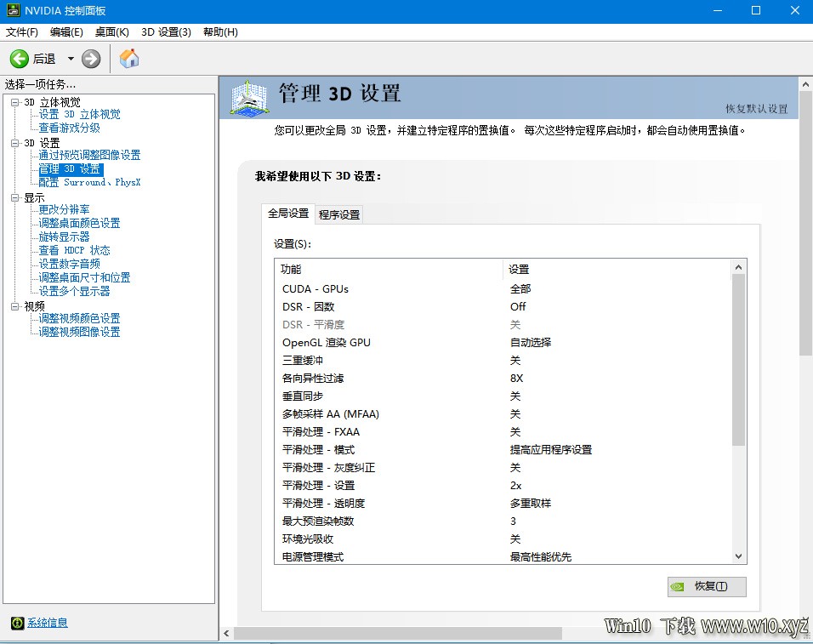Select 设置数字音频 in tree
Screen dimensions: 813x644
[69, 264]
